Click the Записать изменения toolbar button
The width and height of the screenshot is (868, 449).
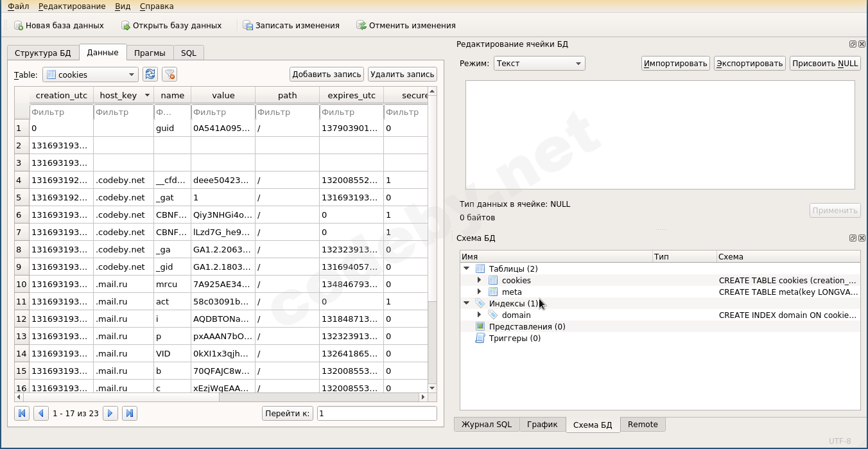[x=291, y=26]
